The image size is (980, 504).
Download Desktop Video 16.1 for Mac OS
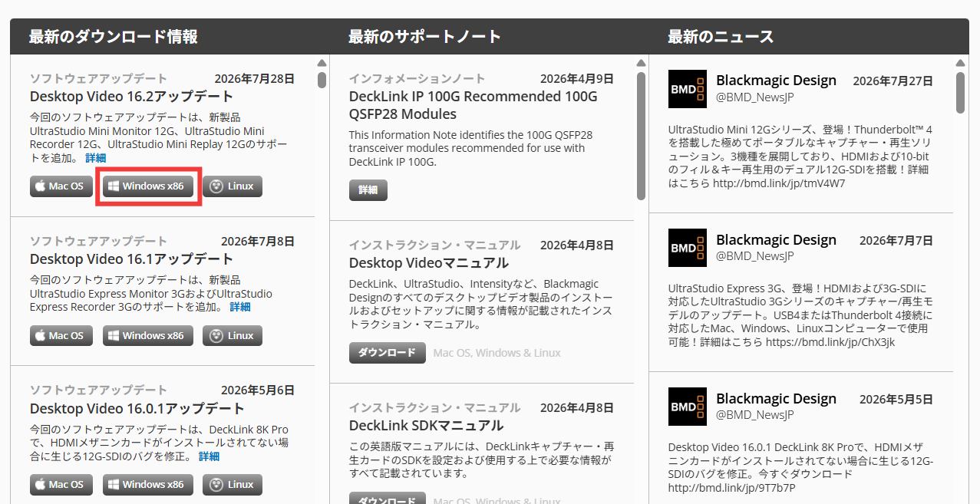[61, 336]
